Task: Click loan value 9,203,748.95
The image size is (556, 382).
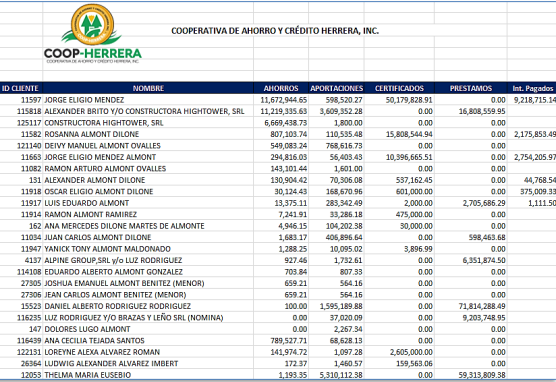Action: pos(484,318)
